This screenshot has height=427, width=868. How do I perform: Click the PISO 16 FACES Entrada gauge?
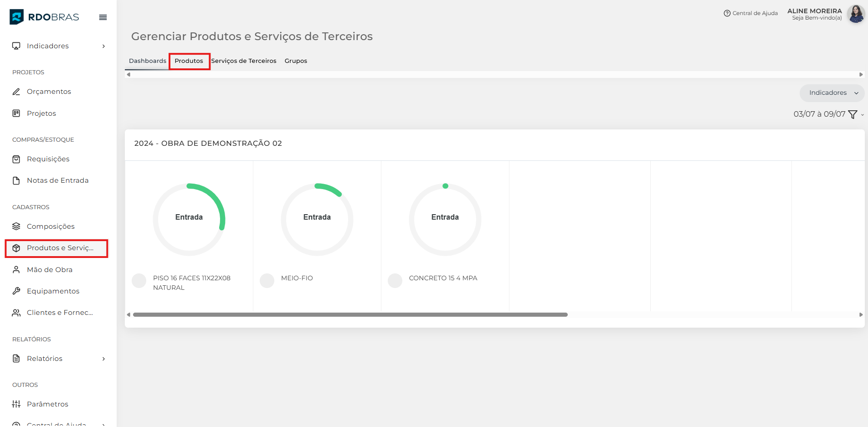[189, 219]
